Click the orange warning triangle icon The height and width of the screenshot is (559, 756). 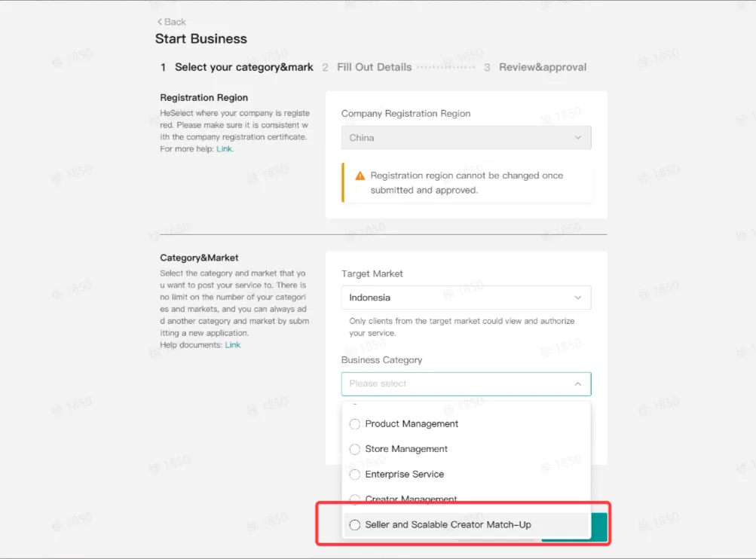tap(360, 176)
